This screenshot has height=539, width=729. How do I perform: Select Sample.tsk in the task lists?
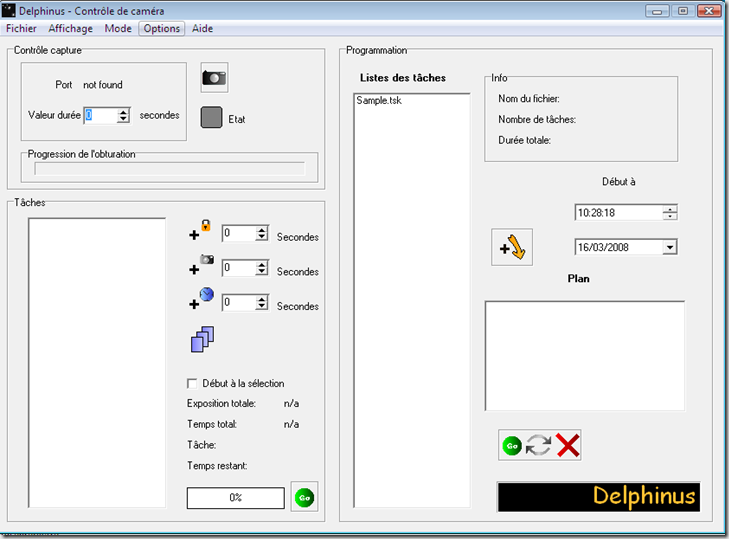tap(378, 100)
